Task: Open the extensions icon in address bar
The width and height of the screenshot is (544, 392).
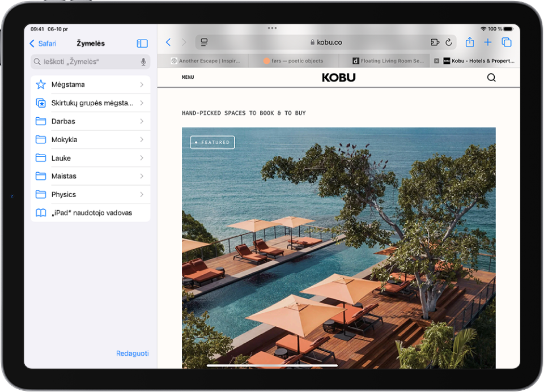Action: click(x=435, y=42)
